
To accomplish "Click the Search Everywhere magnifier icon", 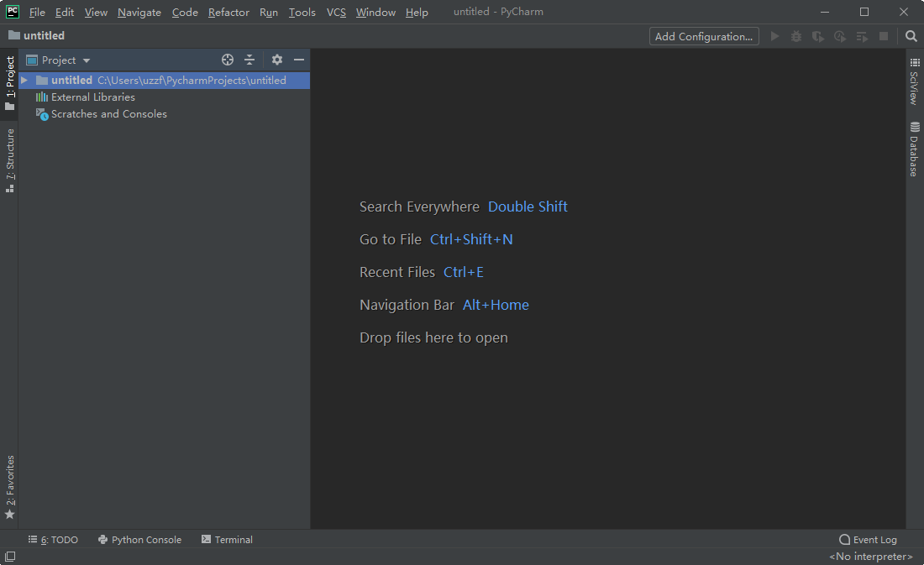I will [x=911, y=36].
